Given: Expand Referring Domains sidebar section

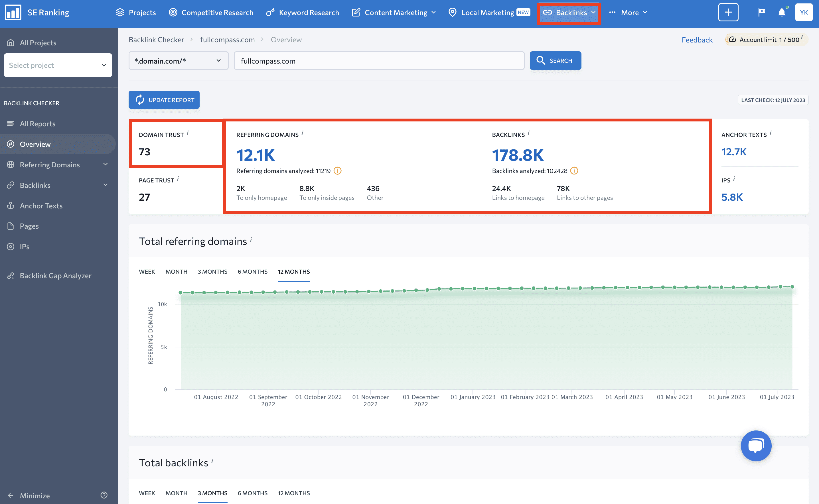Looking at the screenshot, I should point(106,164).
